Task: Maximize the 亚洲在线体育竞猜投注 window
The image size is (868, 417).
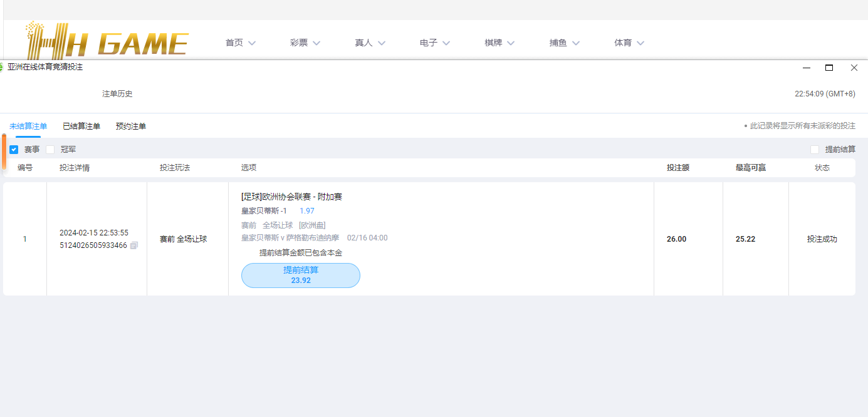Action: pyautogui.click(x=829, y=68)
